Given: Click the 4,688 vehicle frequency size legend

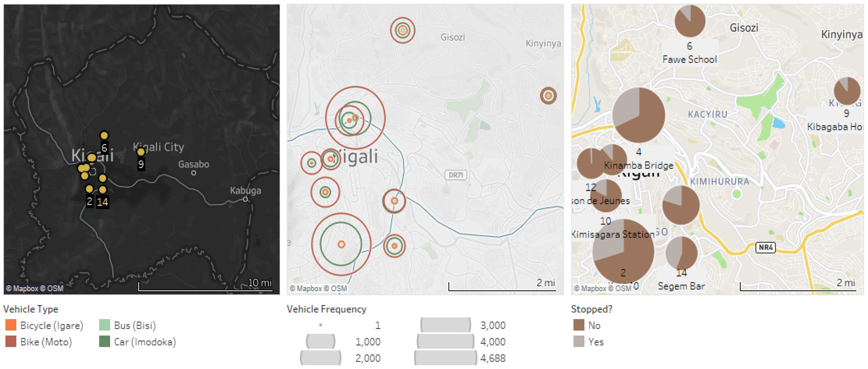Looking at the screenshot, I should click(x=445, y=358).
